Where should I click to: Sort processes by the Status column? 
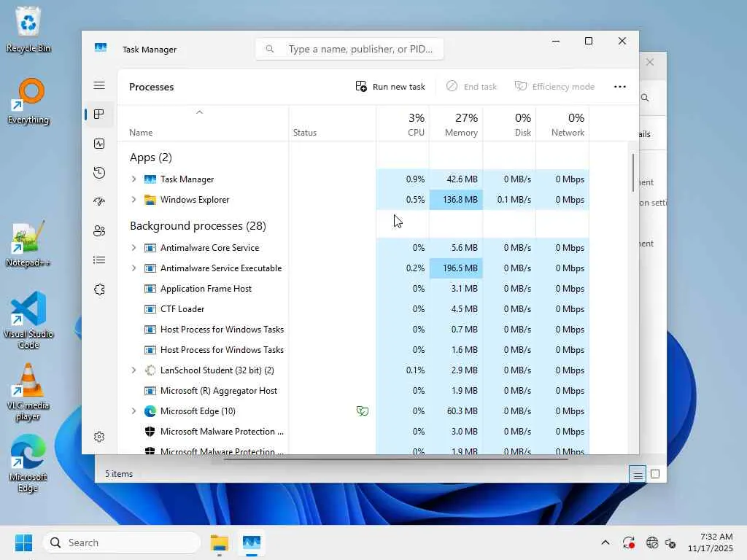coord(332,124)
